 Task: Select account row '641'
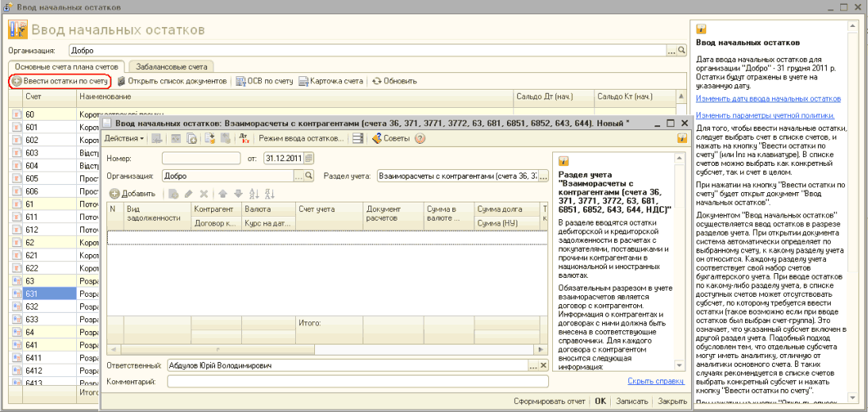pos(50,344)
